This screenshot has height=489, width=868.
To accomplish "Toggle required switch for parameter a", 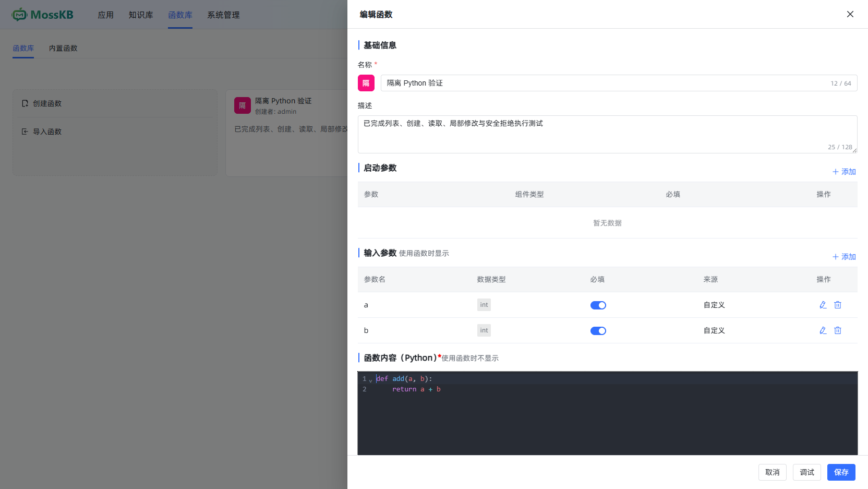I will pyautogui.click(x=598, y=305).
